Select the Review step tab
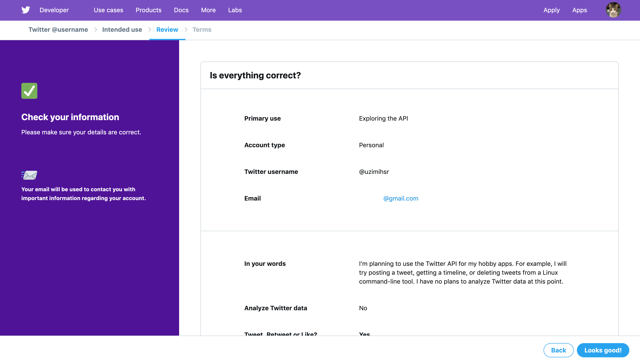Screen dimensions: 640x364 167,30
